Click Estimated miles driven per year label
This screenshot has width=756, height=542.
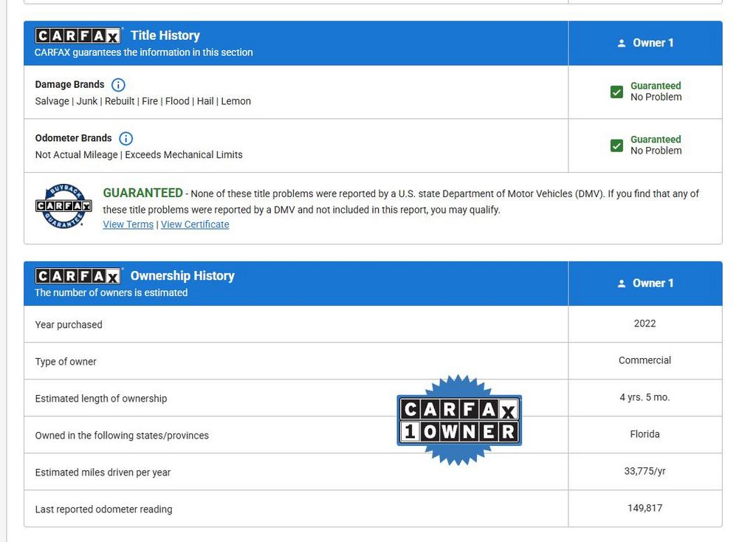103,473
